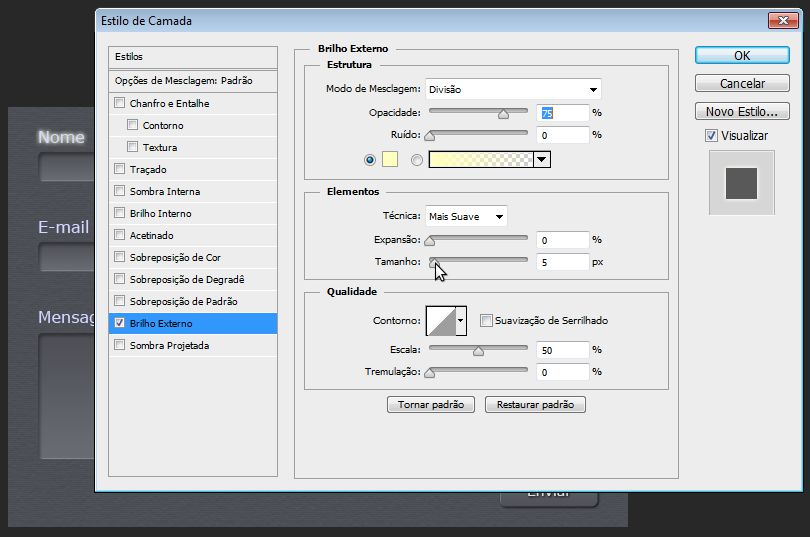The image size is (810, 537).
Task: Click the E-mail input field in background form
Action: (x=67, y=257)
